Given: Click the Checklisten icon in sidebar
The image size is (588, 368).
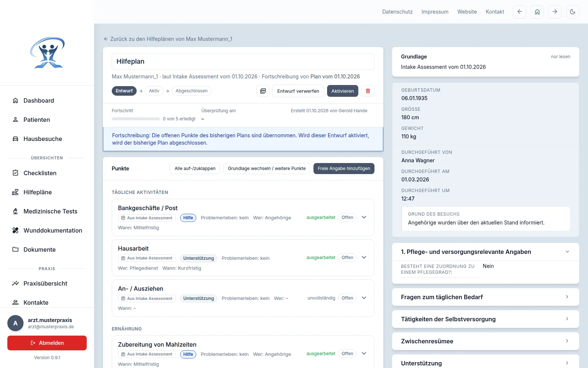Looking at the screenshot, I should coord(15,173).
